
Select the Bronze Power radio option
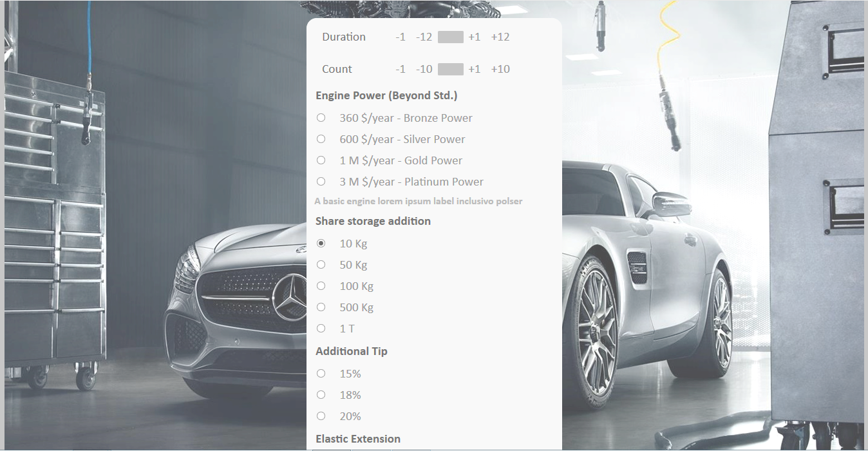321,117
